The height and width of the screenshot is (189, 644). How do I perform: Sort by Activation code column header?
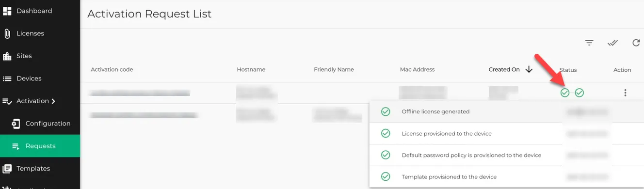tap(112, 70)
